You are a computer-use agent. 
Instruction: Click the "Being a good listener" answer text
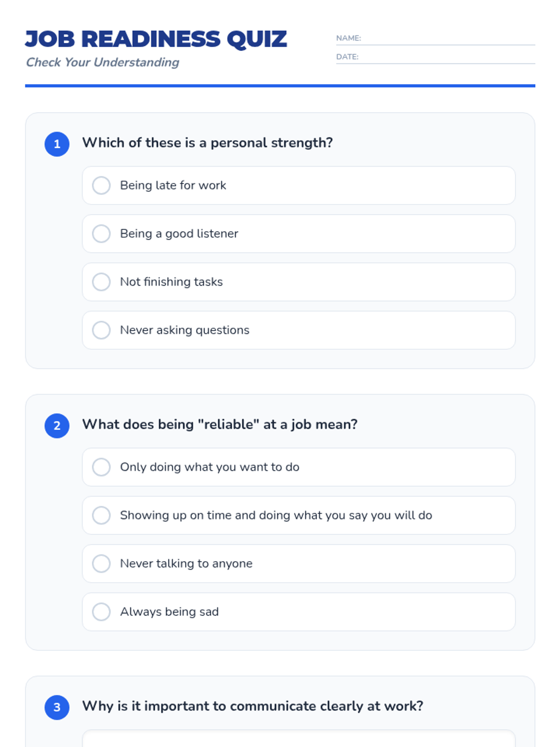179,233
